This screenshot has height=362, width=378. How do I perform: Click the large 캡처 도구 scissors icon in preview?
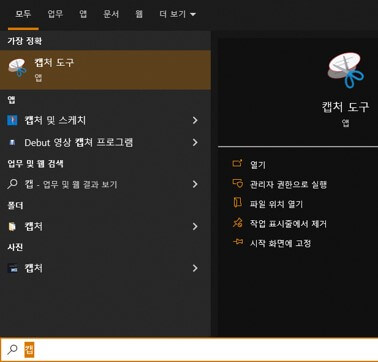(346, 70)
